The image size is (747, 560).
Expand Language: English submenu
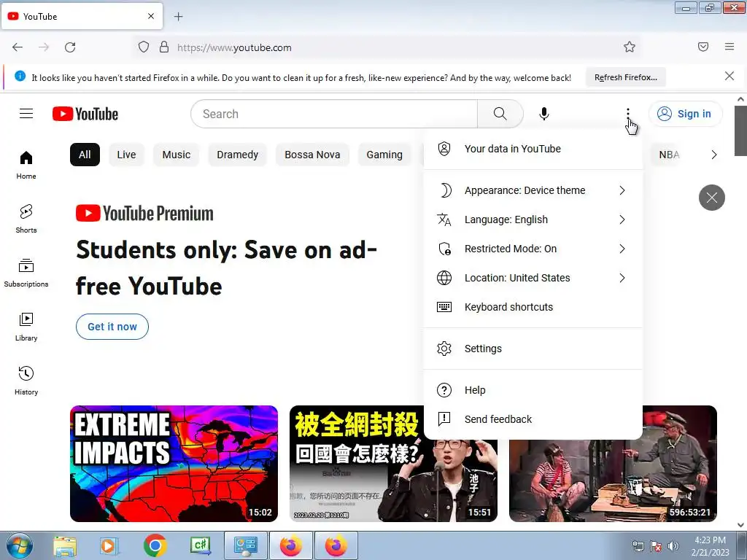coord(533,219)
